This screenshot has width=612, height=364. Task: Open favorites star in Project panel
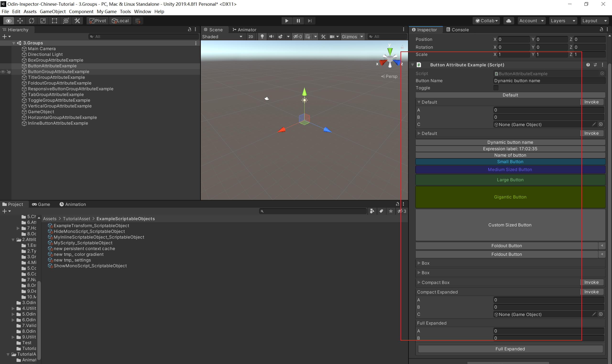point(391,211)
